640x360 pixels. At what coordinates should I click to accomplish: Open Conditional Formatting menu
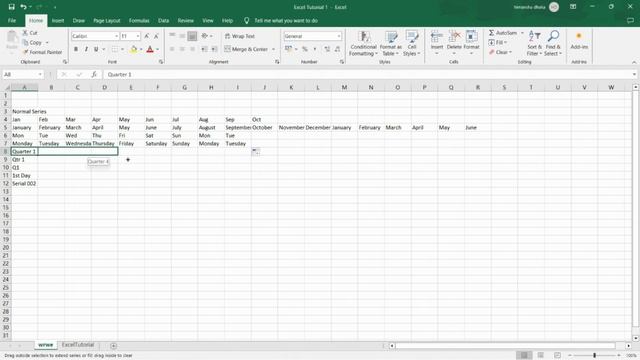pyautogui.click(x=363, y=43)
